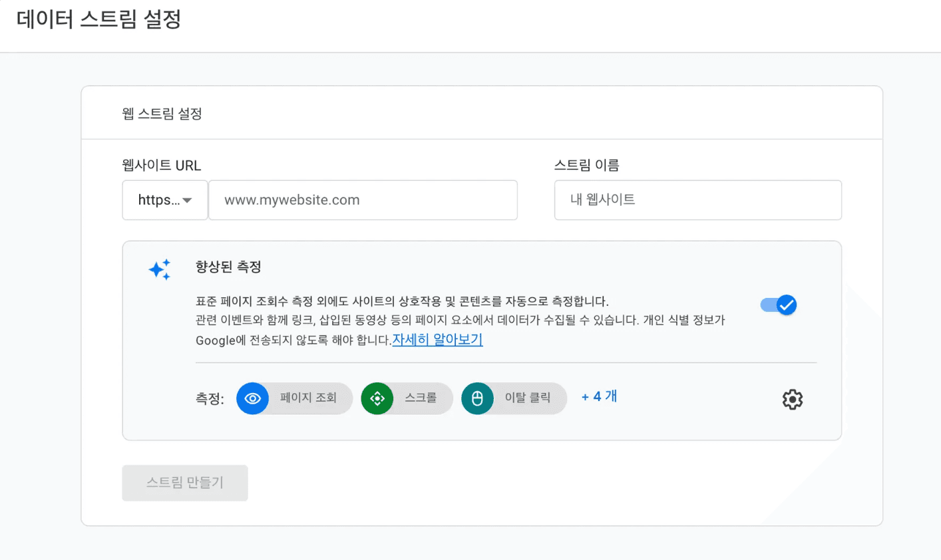Screen dimensions: 941x560
Task: Click the blue eye icon for 페이지 조회
Action: 252,398
